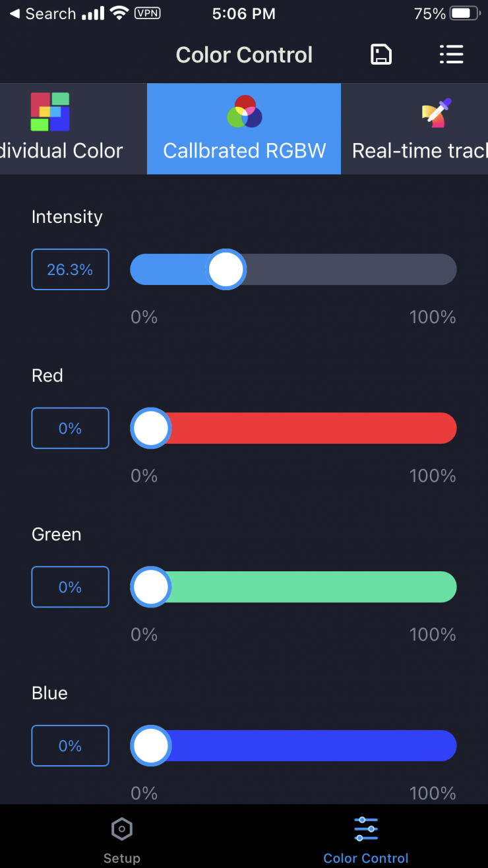Image resolution: width=488 pixels, height=868 pixels.
Task: Edit the Red percentage value field
Action: coord(70,429)
